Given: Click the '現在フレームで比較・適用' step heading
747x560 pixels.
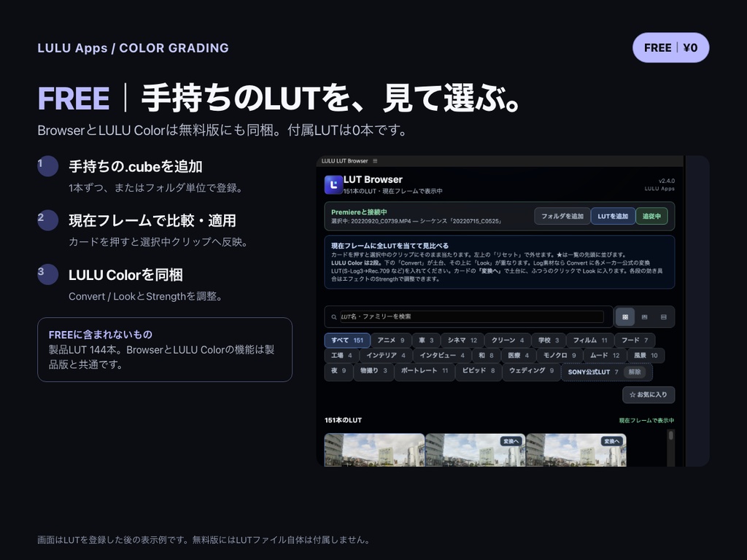Looking at the screenshot, I should point(152,220).
